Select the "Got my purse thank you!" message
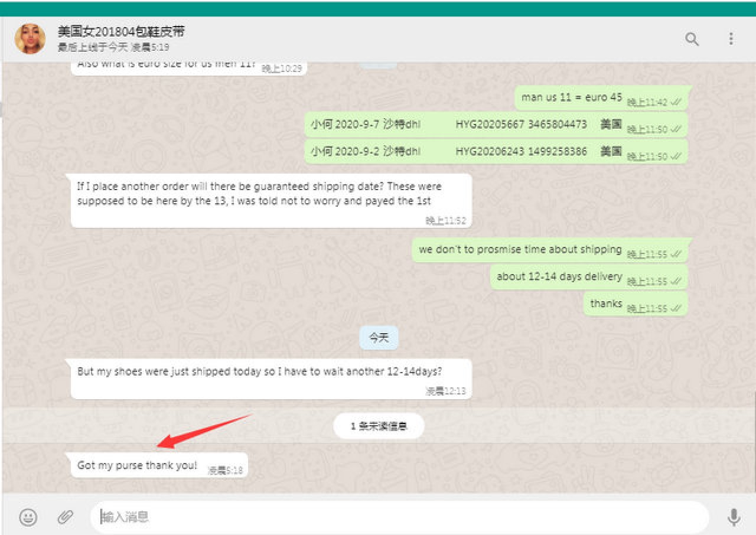756x535 pixels. pyautogui.click(x=138, y=465)
